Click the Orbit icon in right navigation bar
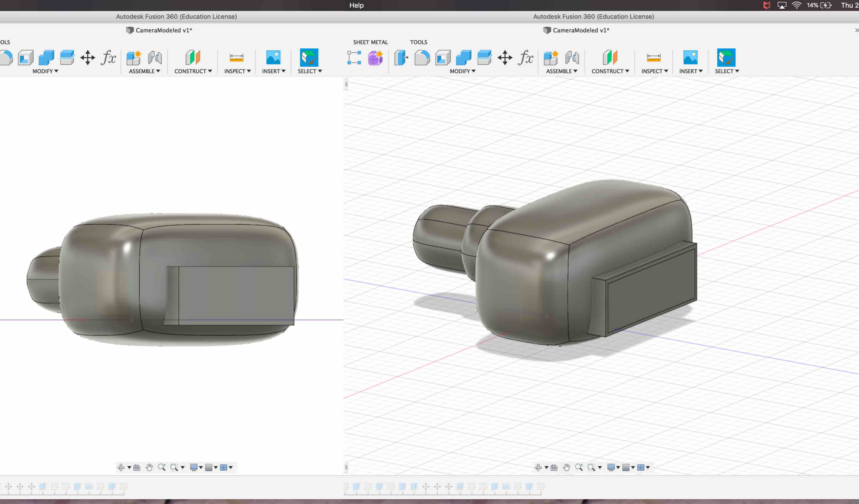The width and height of the screenshot is (859, 504). 538,467
